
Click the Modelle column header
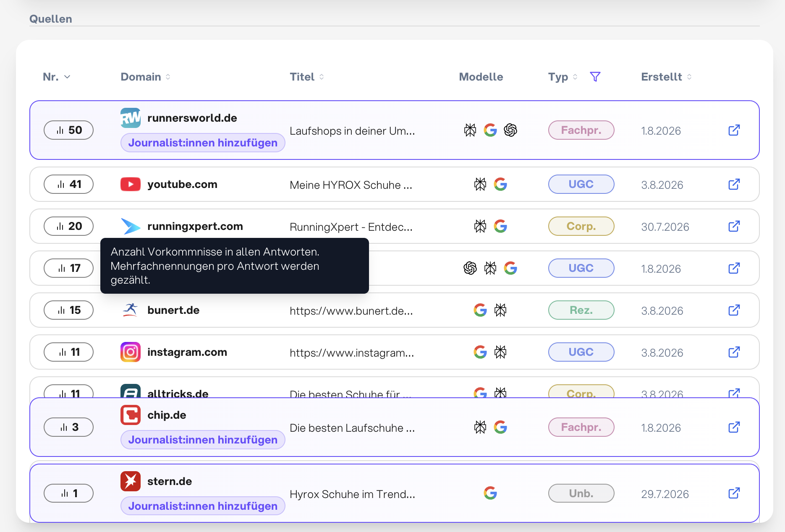point(481,77)
